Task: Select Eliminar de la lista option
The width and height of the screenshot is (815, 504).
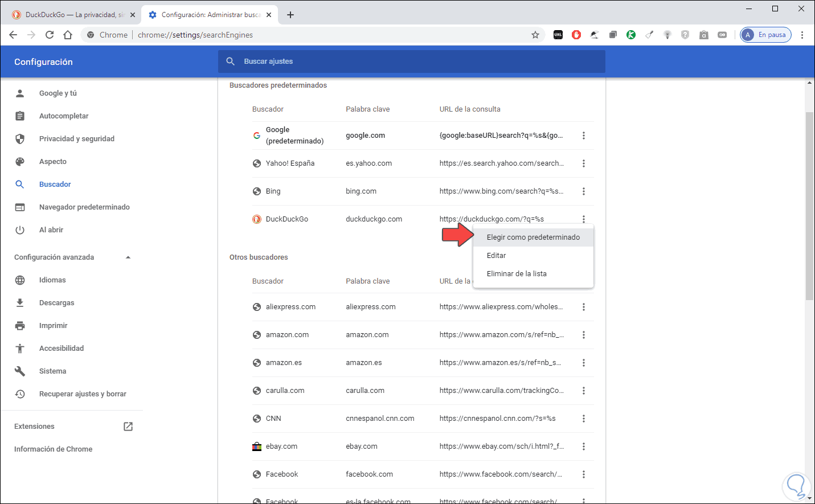Action: [533, 274]
